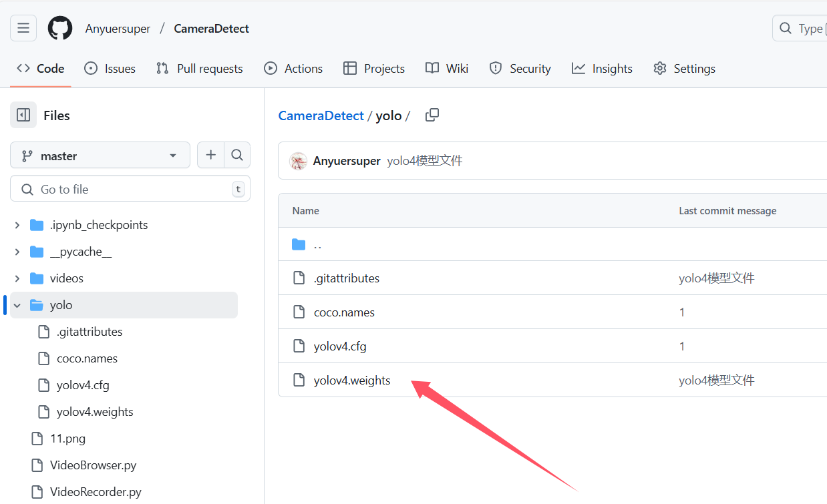The width and height of the screenshot is (827, 504).
Task: Open yolov4.weights row commit message
Action: pyautogui.click(x=717, y=381)
